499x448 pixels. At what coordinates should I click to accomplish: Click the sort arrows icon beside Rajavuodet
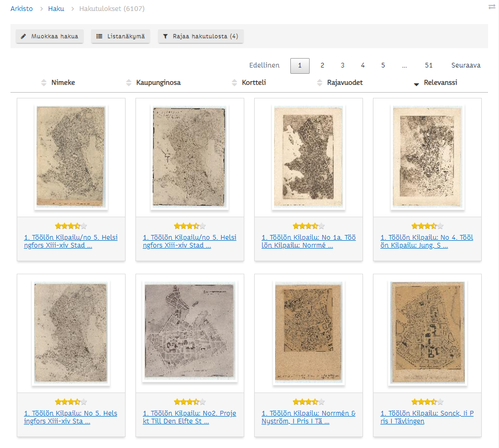point(320,83)
